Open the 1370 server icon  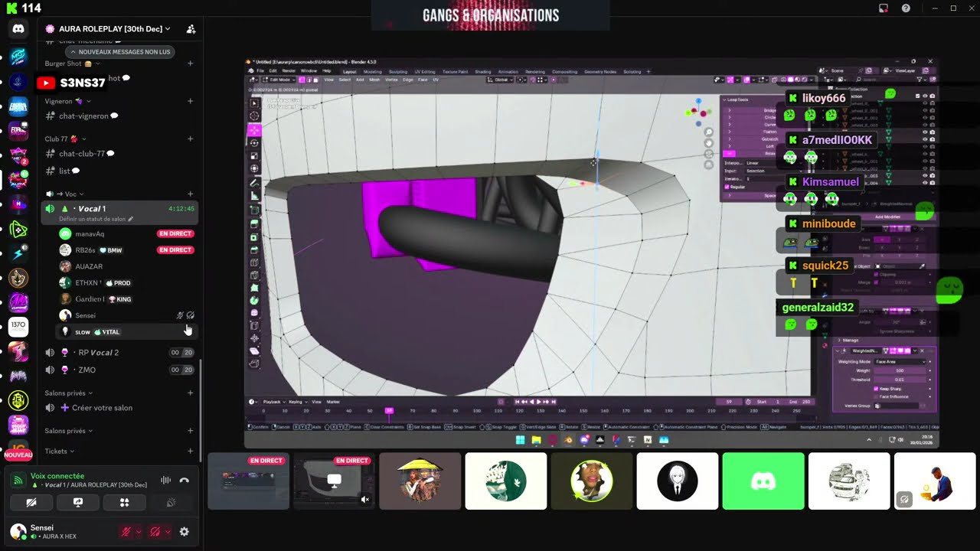tap(18, 328)
